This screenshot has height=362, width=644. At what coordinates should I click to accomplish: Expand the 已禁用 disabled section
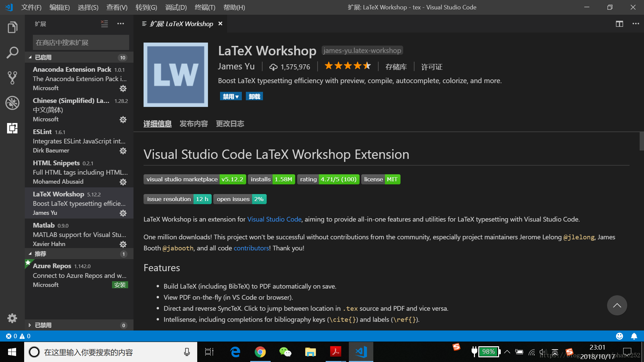pos(79,325)
